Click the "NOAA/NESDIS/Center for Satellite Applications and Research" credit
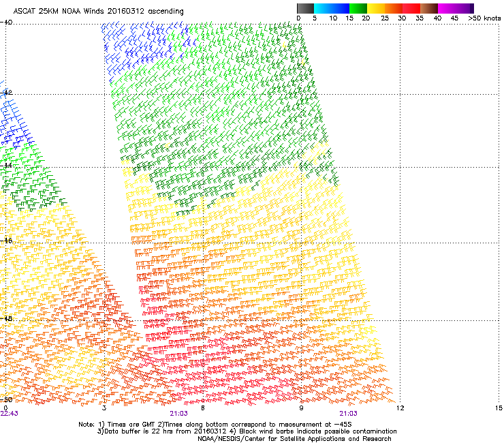This screenshot has height=443, width=504. 294,439
